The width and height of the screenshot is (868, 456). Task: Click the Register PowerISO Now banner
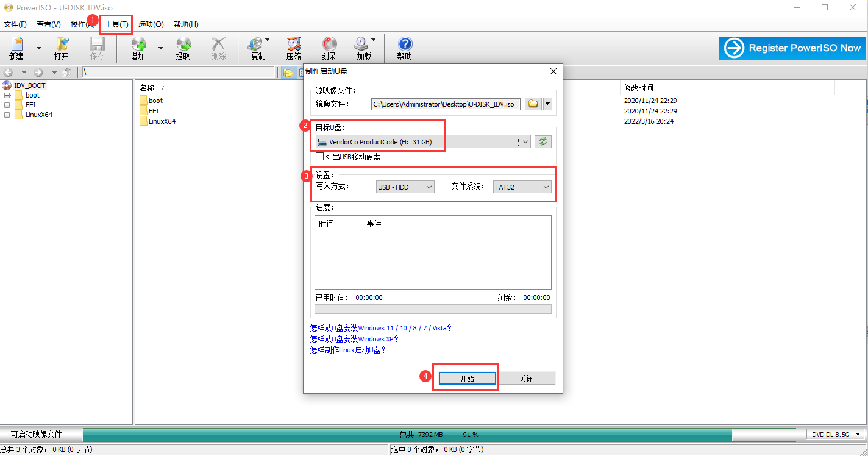792,48
